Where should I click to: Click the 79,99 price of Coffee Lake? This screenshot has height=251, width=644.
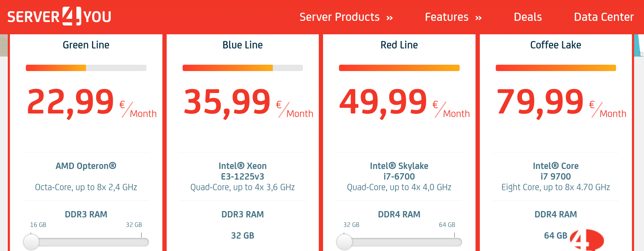(540, 102)
